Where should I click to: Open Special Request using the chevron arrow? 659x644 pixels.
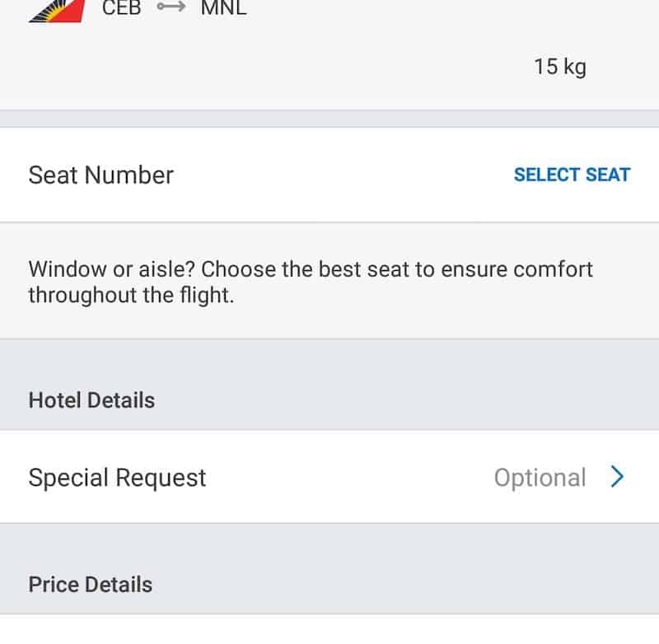618,477
